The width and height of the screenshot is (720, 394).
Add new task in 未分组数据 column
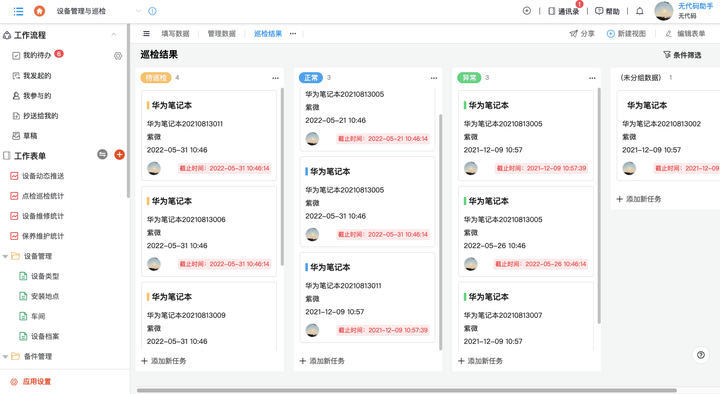click(639, 199)
